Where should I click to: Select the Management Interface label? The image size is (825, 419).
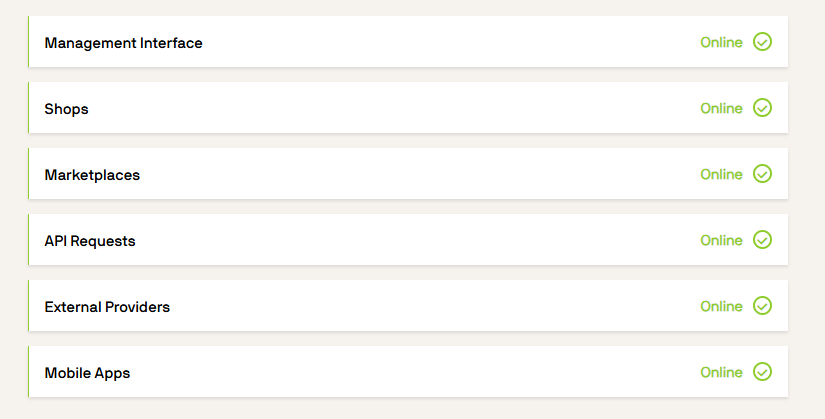123,43
